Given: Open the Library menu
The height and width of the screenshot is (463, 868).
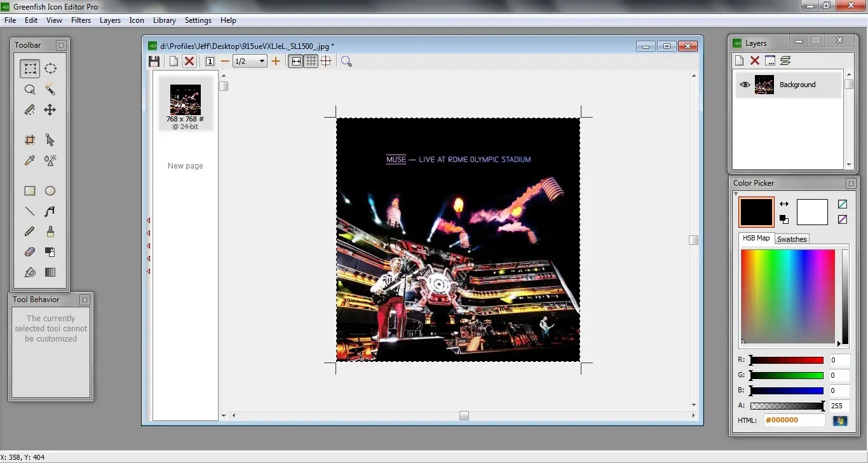Looking at the screenshot, I should click(x=165, y=20).
